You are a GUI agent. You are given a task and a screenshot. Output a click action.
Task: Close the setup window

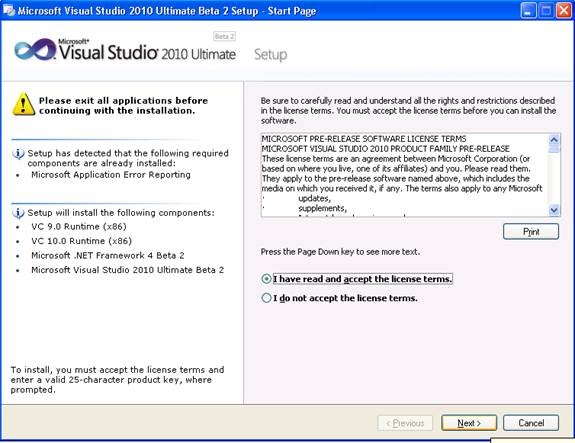tap(564, 10)
